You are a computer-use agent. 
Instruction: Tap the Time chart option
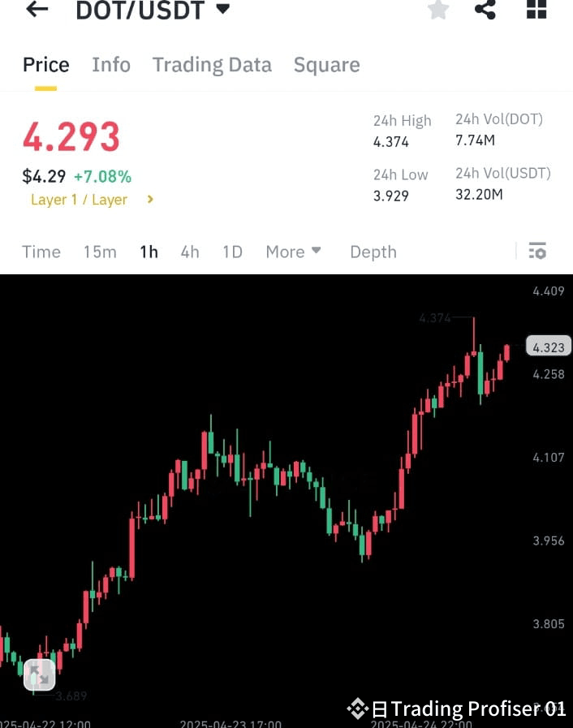[41, 252]
